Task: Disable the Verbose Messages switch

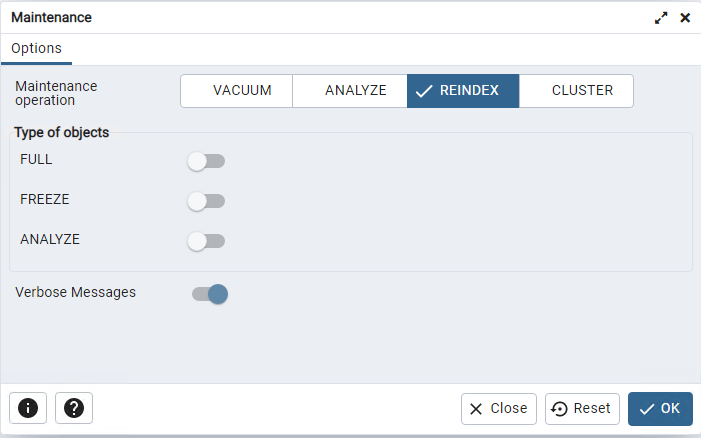Action: pos(210,294)
